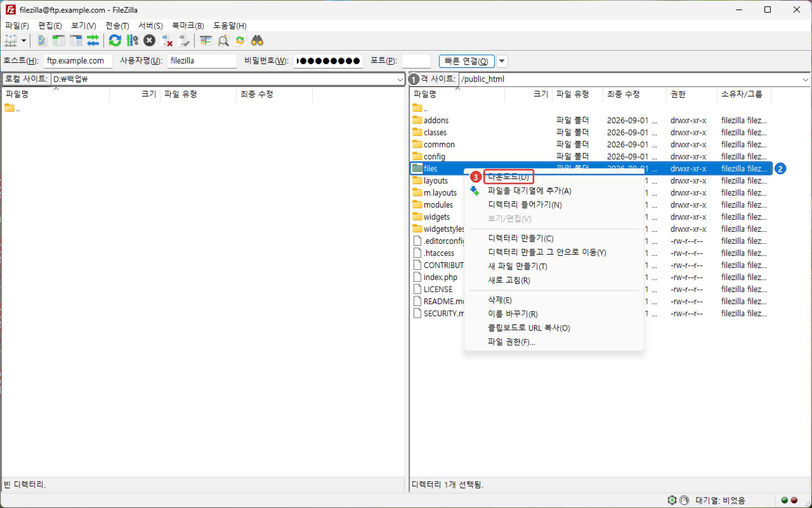Open the 서버(S) menu
812x508 pixels.
point(151,25)
